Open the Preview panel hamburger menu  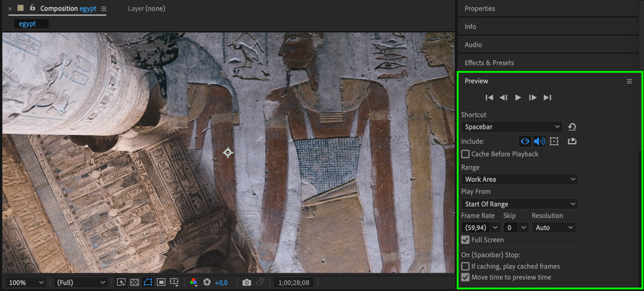629,81
